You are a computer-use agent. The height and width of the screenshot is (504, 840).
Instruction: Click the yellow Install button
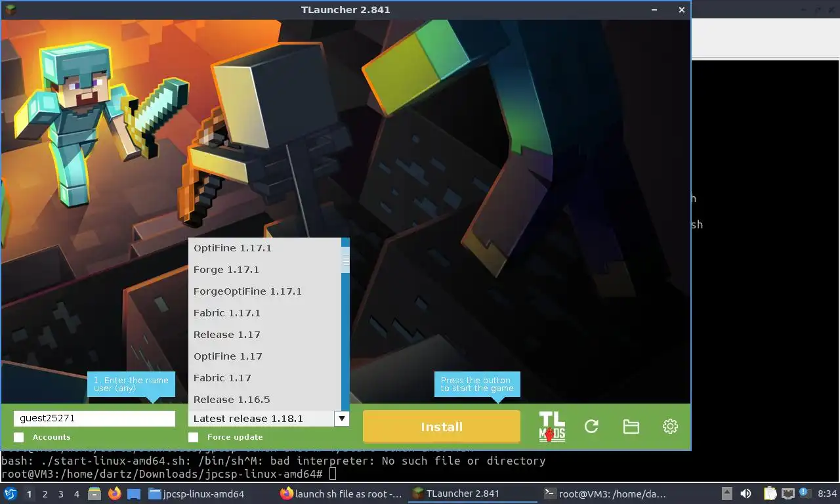[442, 427]
